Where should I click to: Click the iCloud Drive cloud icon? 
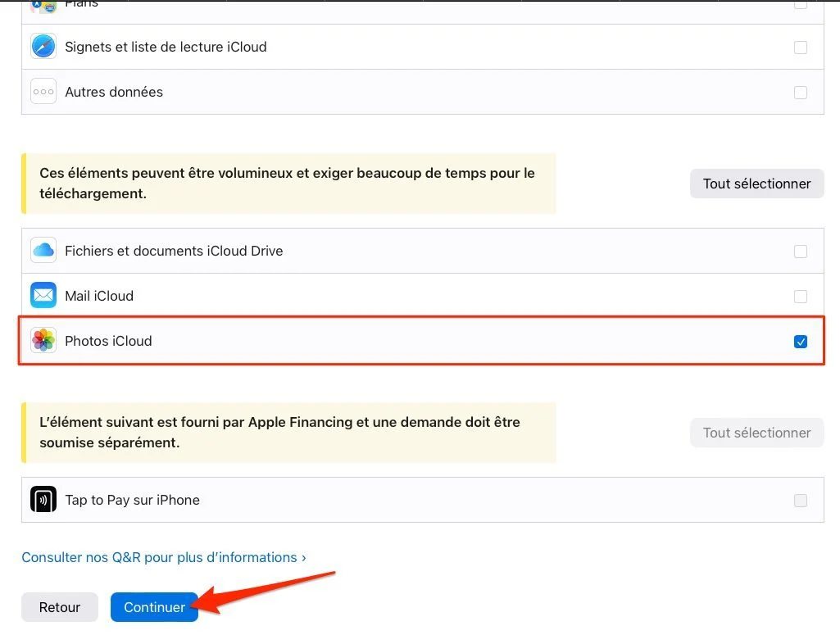coord(43,250)
